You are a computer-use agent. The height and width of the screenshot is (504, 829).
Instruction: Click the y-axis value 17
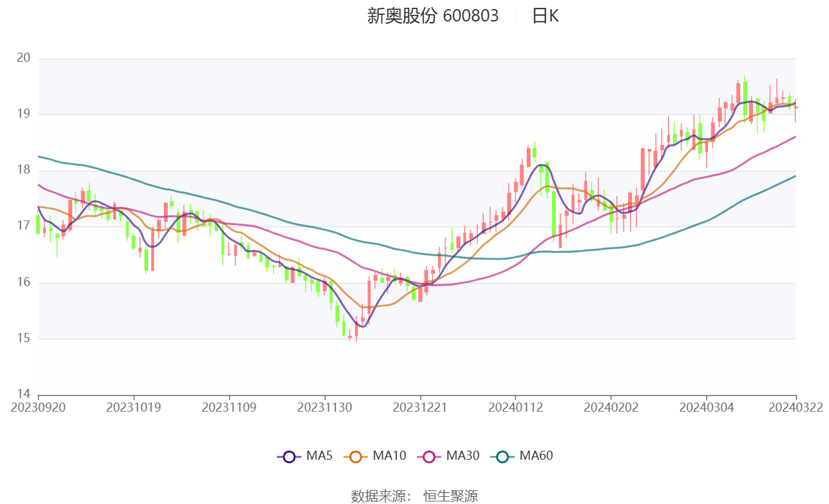tap(23, 226)
